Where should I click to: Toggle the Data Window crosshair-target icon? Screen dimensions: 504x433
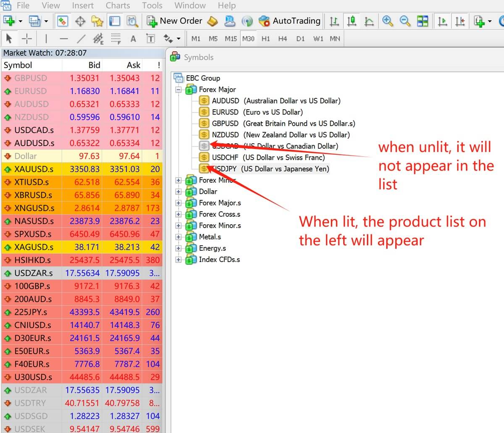pos(80,21)
